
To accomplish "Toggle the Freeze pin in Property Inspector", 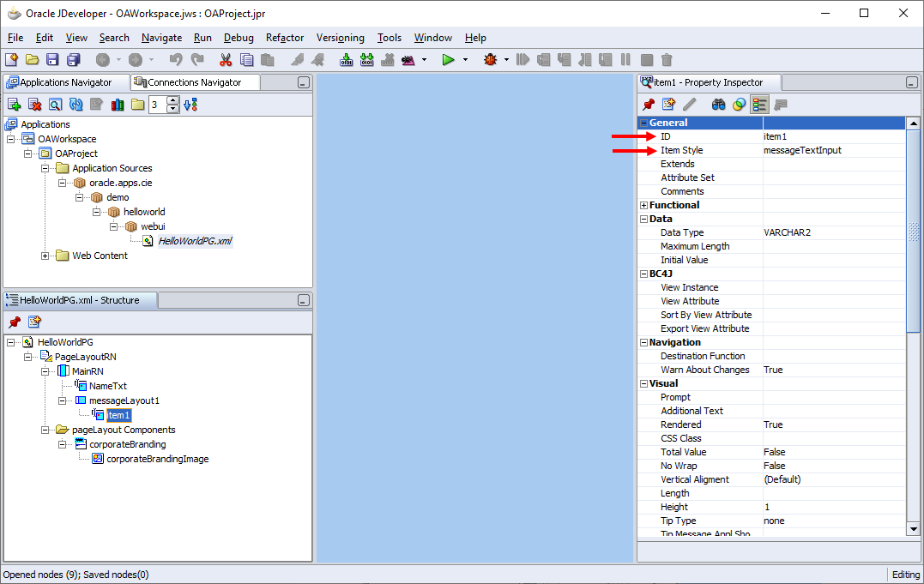I will (649, 105).
